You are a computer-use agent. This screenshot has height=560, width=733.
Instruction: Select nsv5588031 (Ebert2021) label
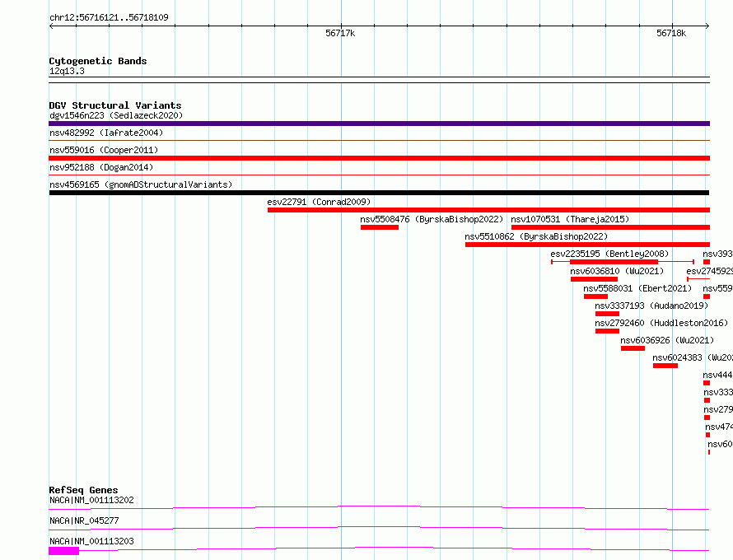[637, 288]
